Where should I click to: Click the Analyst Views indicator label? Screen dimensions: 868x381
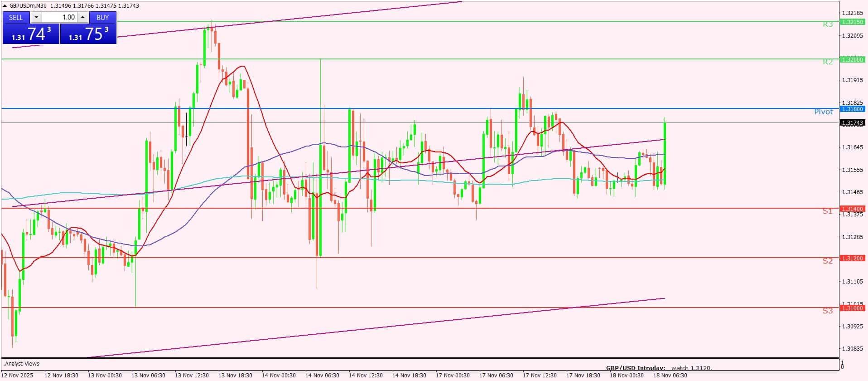tap(22, 364)
